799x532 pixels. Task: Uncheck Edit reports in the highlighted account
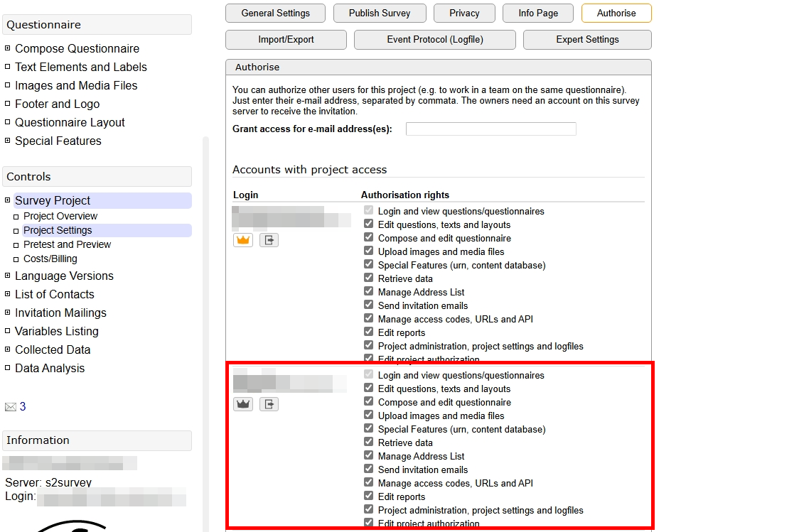(368, 495)
